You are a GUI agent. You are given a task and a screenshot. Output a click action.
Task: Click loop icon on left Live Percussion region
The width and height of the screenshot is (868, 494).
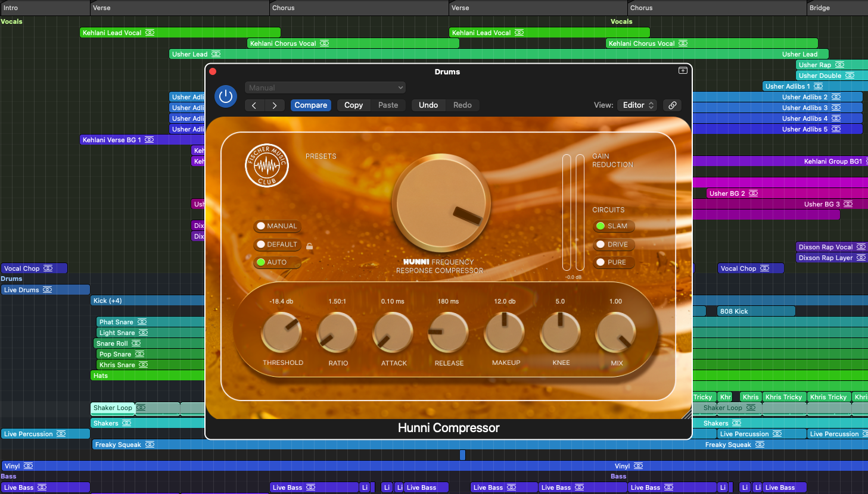tap(61, 434)
